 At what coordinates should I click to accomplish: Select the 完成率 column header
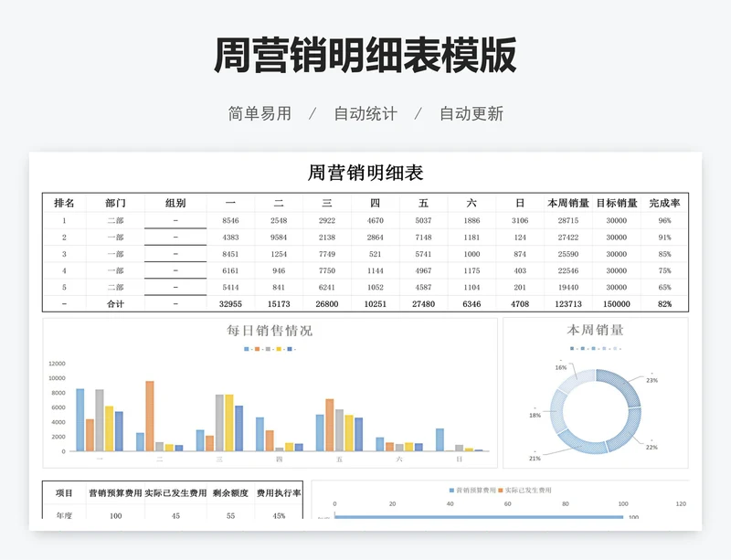664,203
